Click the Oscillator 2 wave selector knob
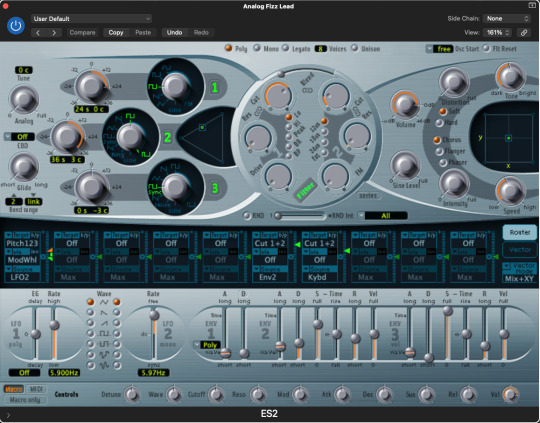Screen dimensions: 540x423 [131, 137]
